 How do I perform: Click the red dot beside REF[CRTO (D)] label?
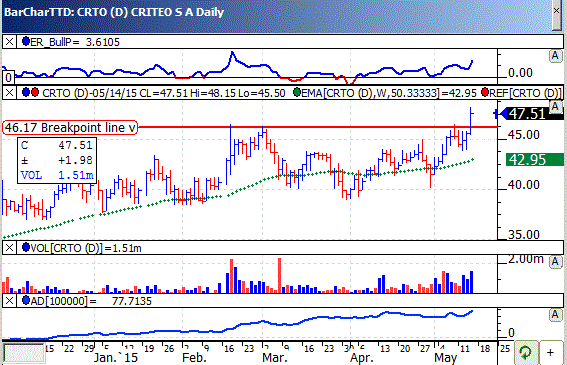tap(485, 93)
